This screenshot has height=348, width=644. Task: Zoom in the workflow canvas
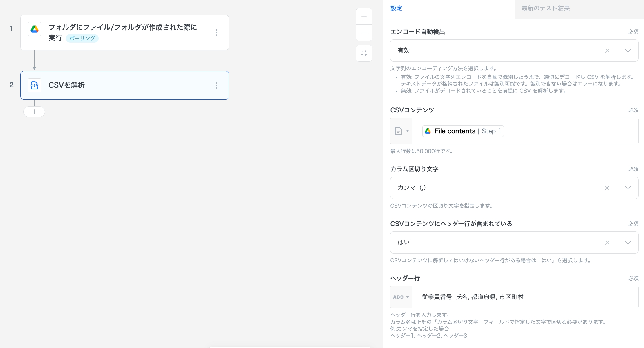click(x=364, y=17)
